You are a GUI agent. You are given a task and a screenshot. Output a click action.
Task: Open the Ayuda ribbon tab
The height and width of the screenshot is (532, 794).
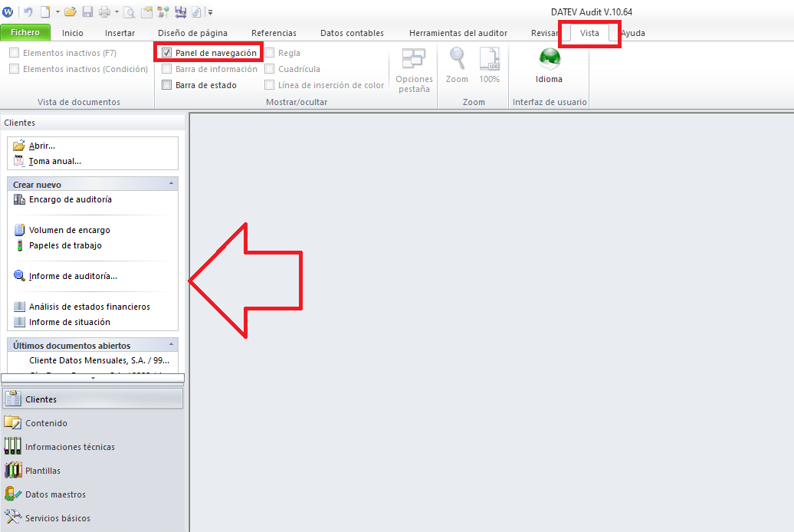(633, 33)
